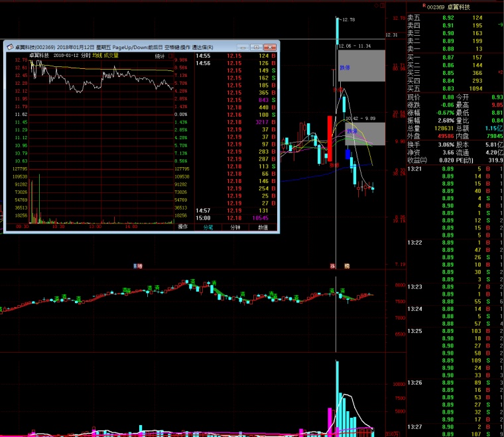Click the 总额 1.15亿 value
The width and height of the screenshot is (504, 437).
pyautogui.click(x=494, y=128)
